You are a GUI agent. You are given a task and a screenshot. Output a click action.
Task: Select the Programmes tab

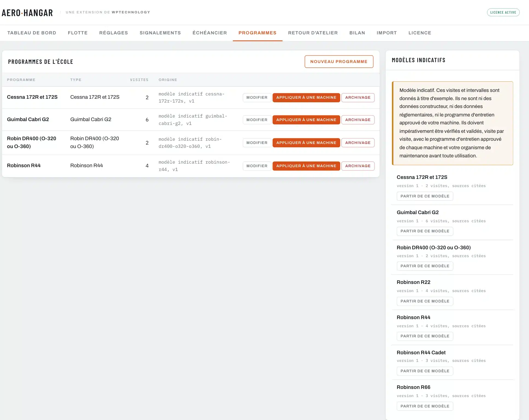click(x=257, y=33)
